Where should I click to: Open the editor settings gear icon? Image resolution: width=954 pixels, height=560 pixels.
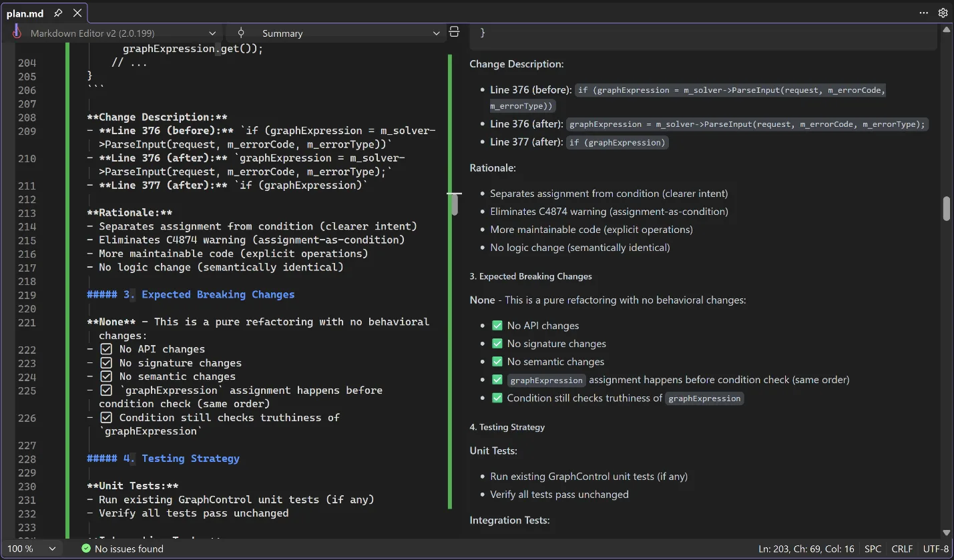[x=943, y=12]
